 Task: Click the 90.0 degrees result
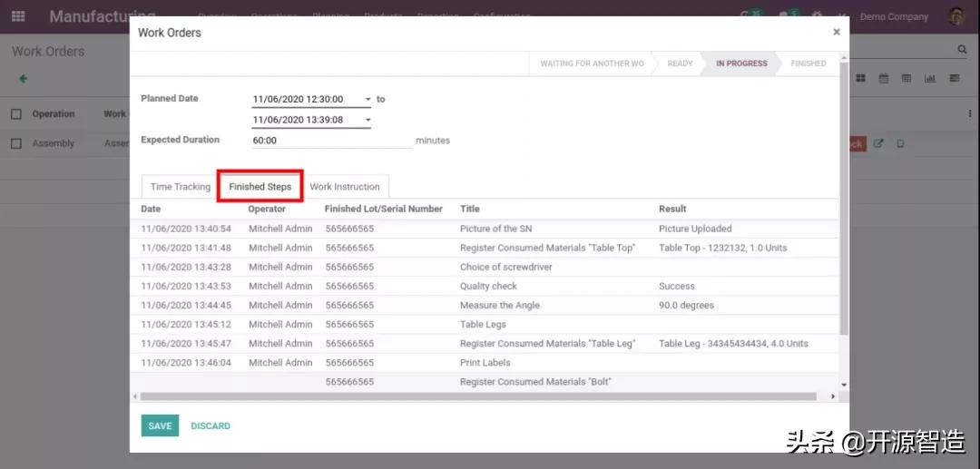tap(686, 306)
